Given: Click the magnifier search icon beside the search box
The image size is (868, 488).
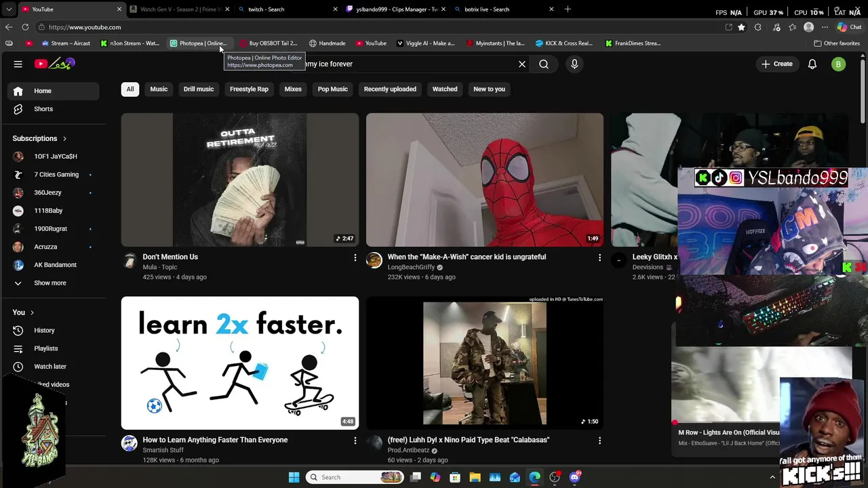Looking at the screenshot, I should [544, 64].
